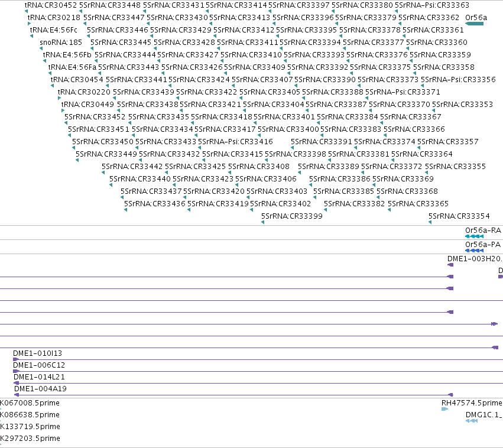Screen dimensions: 503x448
Task: Click the 5SrRNA:CR33399 label
Action: pos(292,216)
